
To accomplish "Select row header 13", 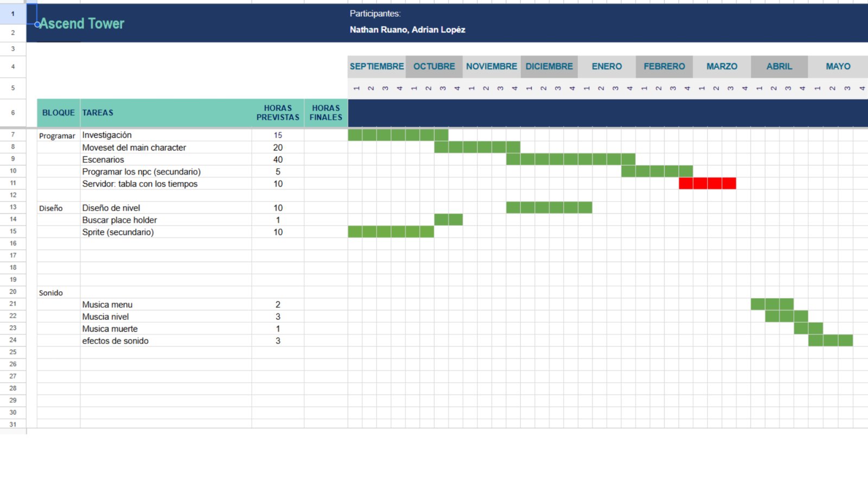I will point(13,207).
